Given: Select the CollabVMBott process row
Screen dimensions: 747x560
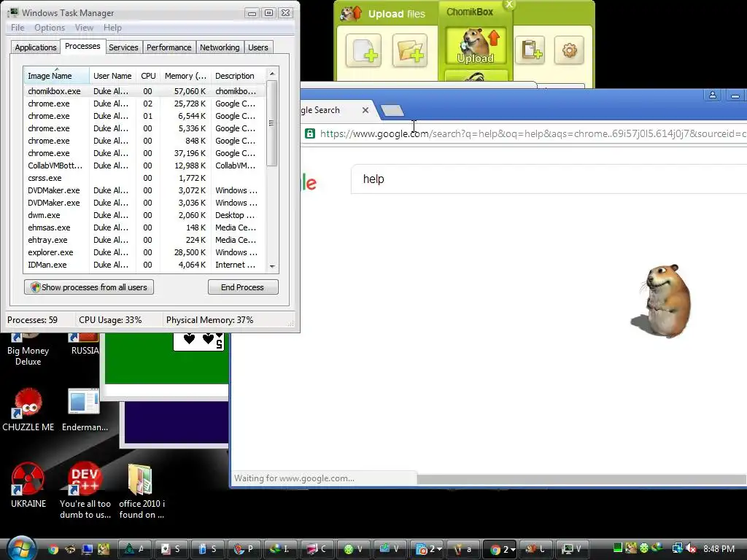Looking at the screenshot, I should [145, 166].
